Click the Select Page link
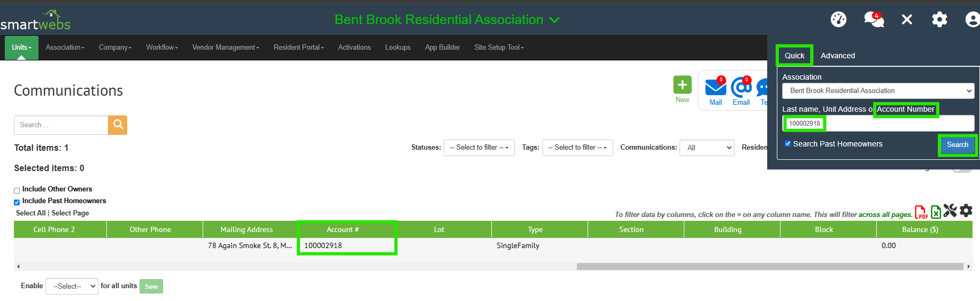This screenshot has width=980, height=301. click(70, 213)
